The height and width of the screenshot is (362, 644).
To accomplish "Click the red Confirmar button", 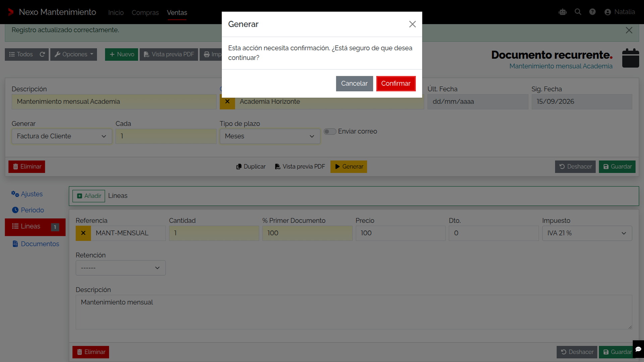I will pos(396,83).
